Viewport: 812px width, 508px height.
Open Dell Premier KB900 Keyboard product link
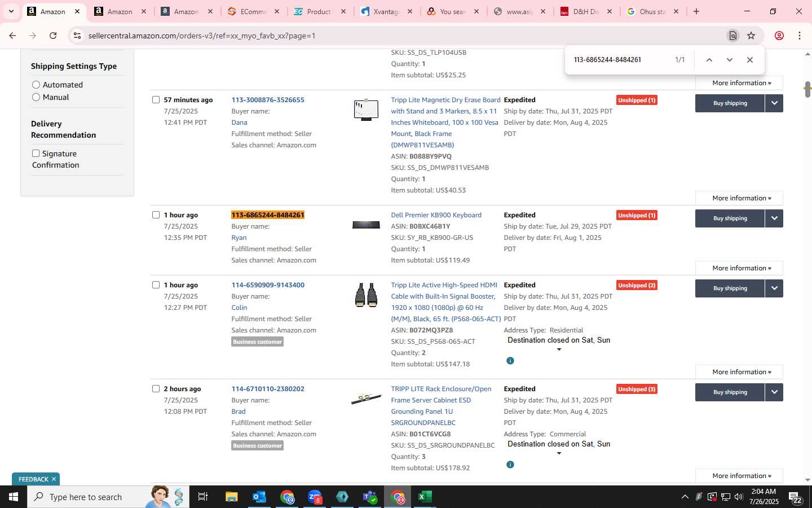[x=436, y=215]
